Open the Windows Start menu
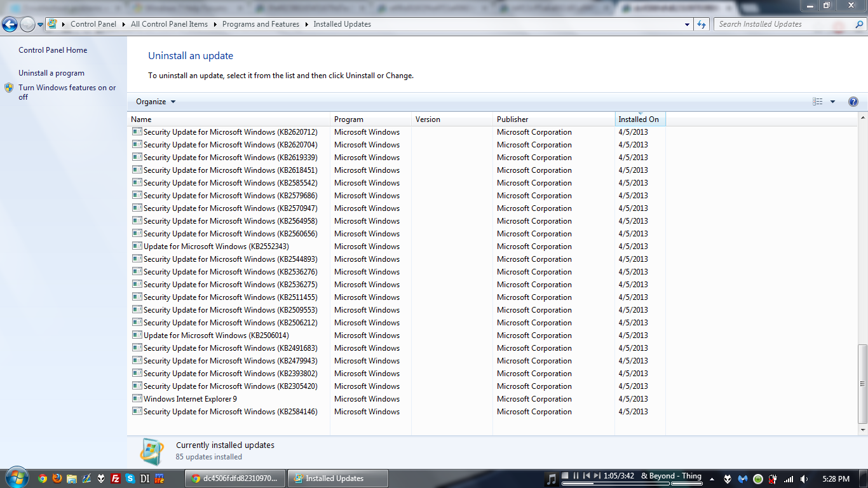 click(x=17, y=478)
